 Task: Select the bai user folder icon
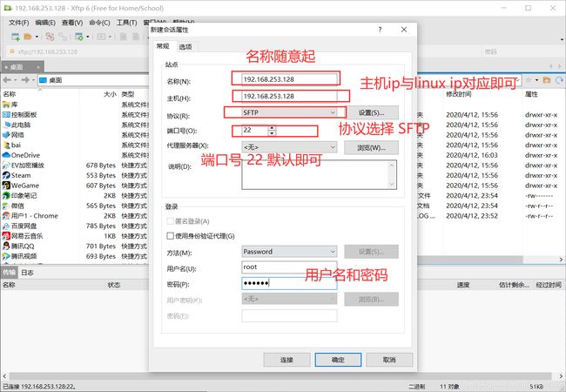6,145
